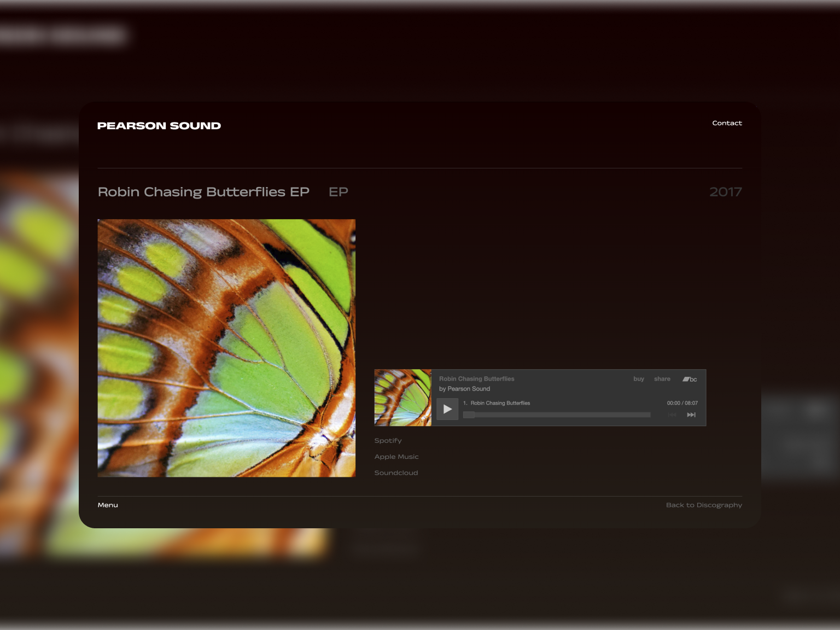This screenshot has height=630, width=840.
Task: Open the Apple Music link
Action: coord(396,457)
